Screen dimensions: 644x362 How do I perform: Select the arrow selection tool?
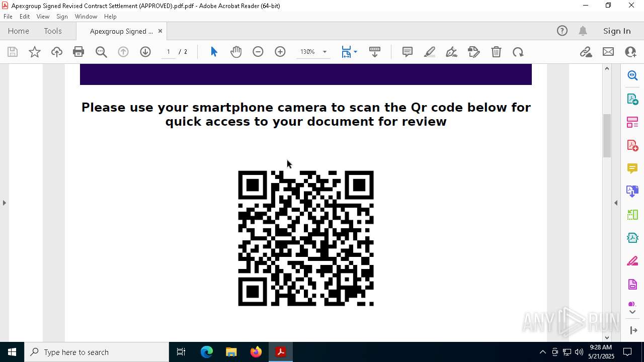tap(214, 52)
